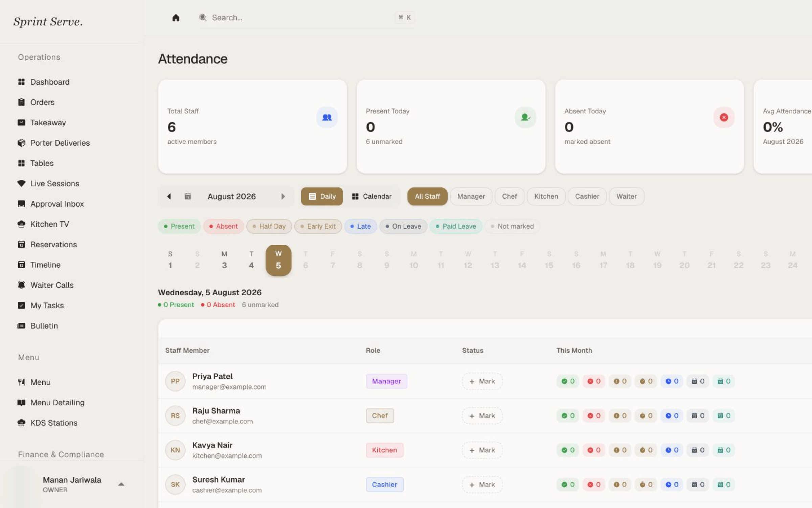
Task: Click the PP avatar for Priya Patel
Action: coord(175,381)
